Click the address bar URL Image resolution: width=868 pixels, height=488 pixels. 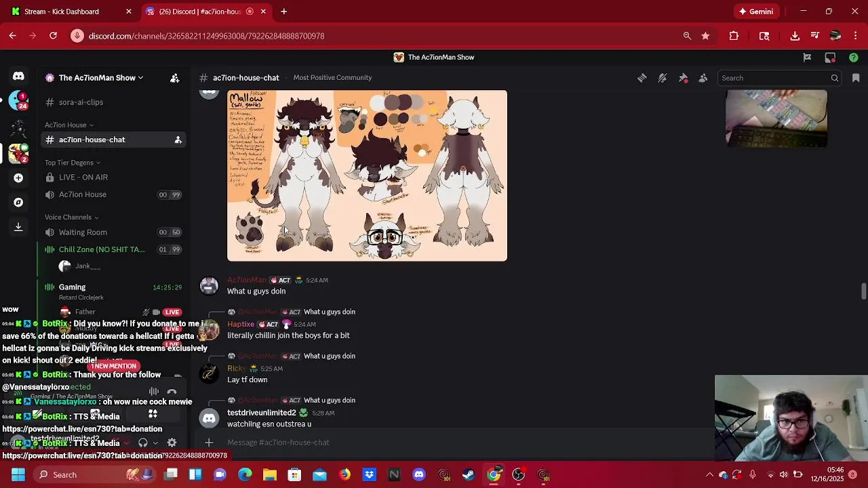point(206,36)
